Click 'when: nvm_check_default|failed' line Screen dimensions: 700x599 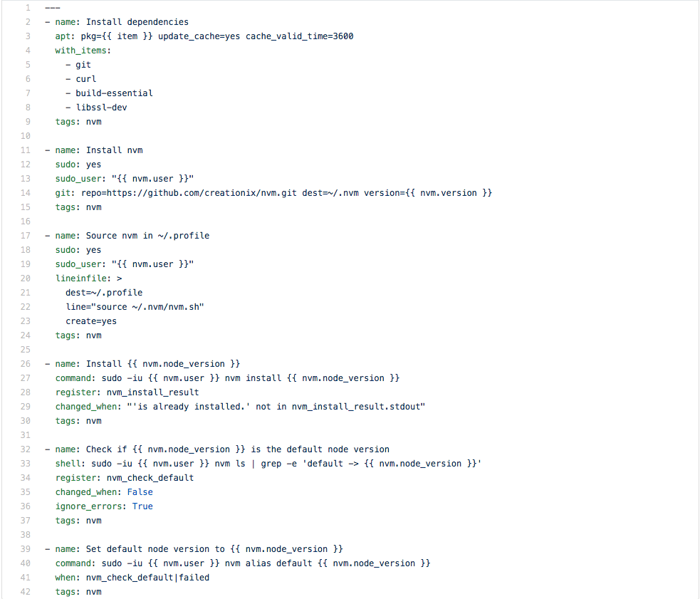tap(132, 578)
